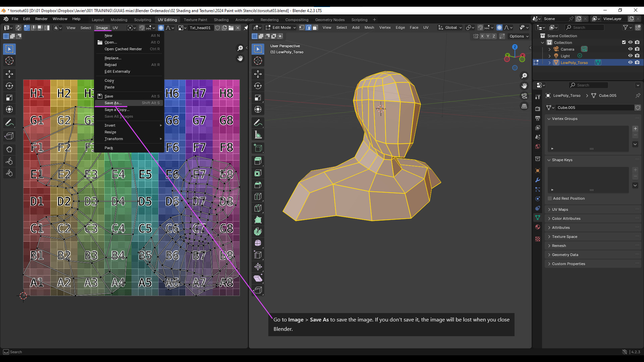Select the Extrude Region tool in 3D viewport
Screen dimensions: 644x362
pos(258,161)
